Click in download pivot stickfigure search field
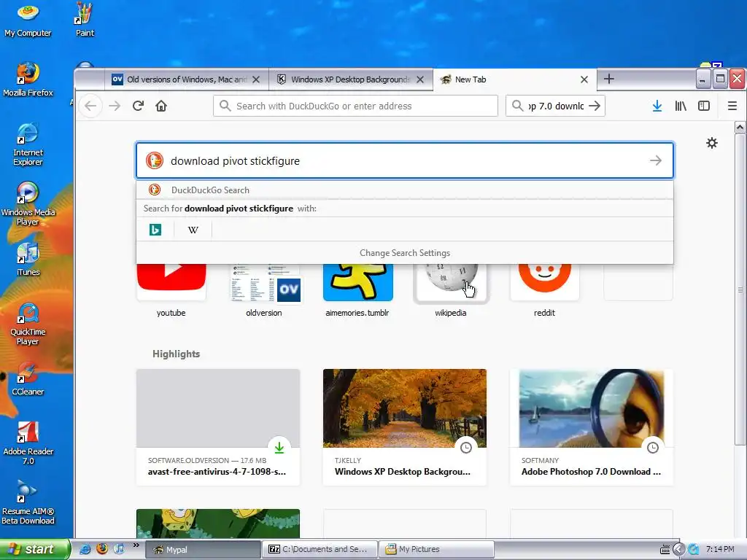Viewport: 747px width, 560px height. [x=404, y=160]
